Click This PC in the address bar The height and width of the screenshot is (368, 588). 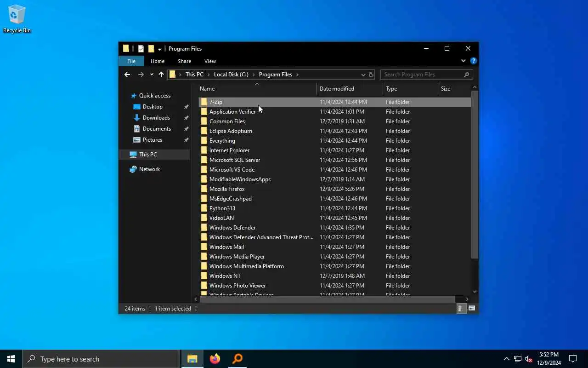(194, 75)
